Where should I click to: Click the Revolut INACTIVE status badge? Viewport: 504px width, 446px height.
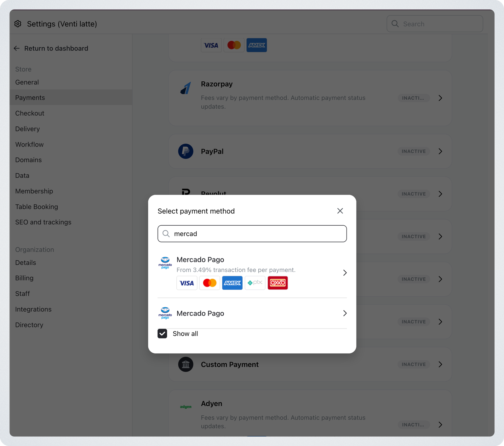pyautogui.click(x=414, y=194)
